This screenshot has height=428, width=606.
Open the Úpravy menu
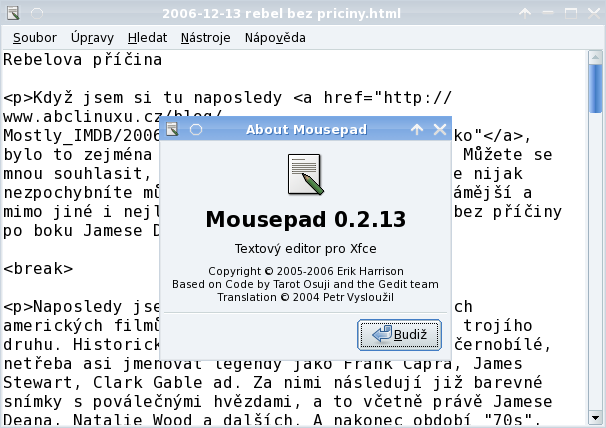[x=92, y=38]
